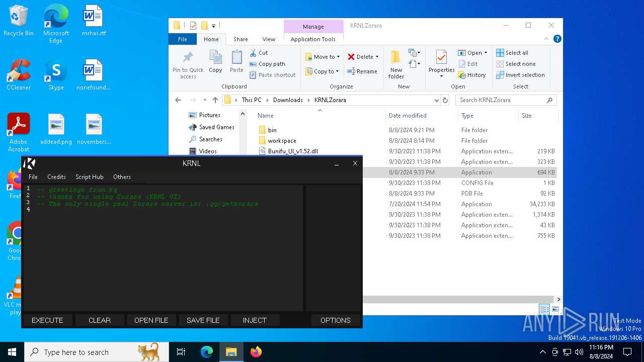Open addead.png image on desktop

click(56, 129)
